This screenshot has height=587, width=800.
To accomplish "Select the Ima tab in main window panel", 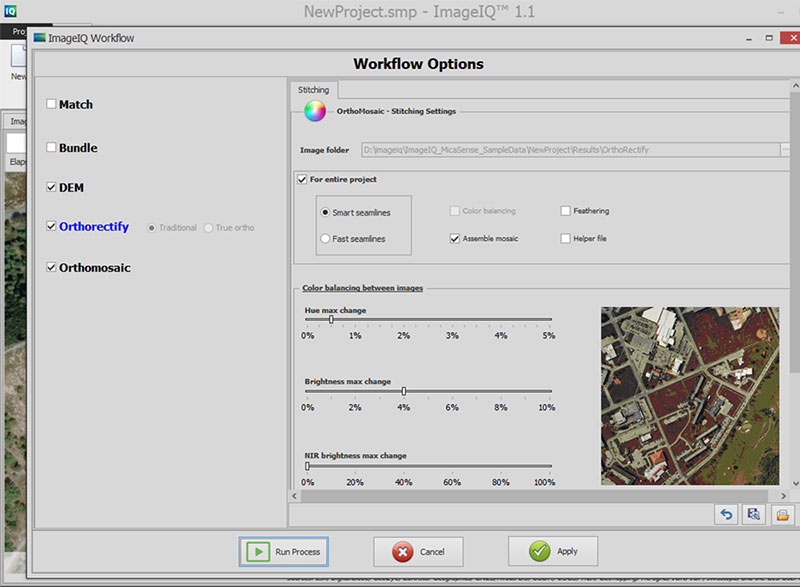I will pos(17,121).
